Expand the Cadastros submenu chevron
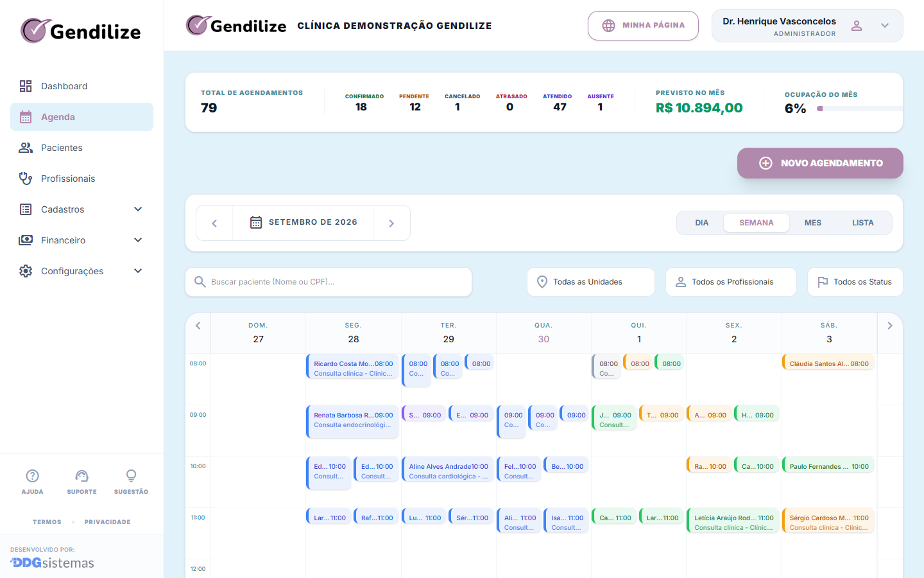924x578 pixels. pos(138,209)
